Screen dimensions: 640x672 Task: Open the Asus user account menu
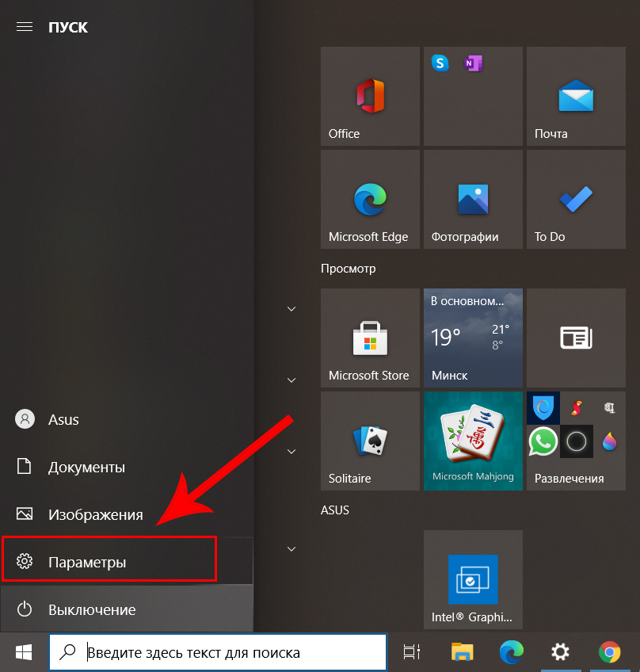[127, 419]
